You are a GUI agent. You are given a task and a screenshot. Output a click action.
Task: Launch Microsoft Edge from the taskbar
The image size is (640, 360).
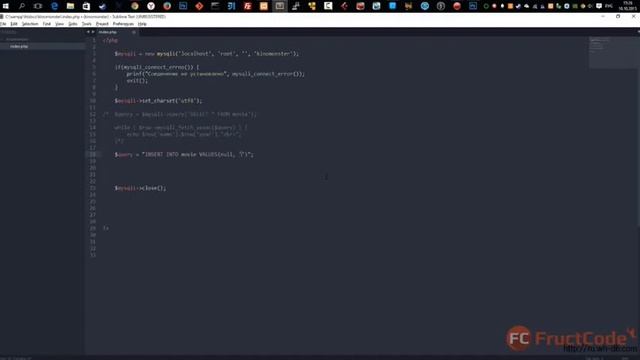click(x=54, y=6)
